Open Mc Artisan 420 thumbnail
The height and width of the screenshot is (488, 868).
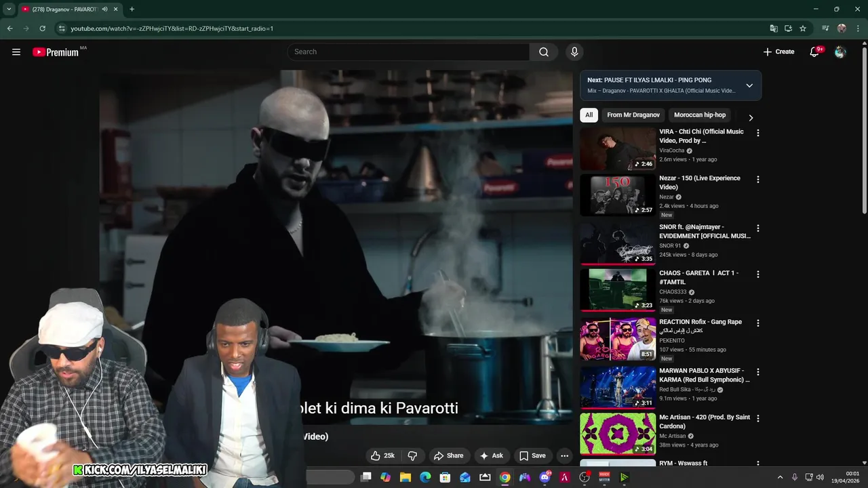coord(618,434)
